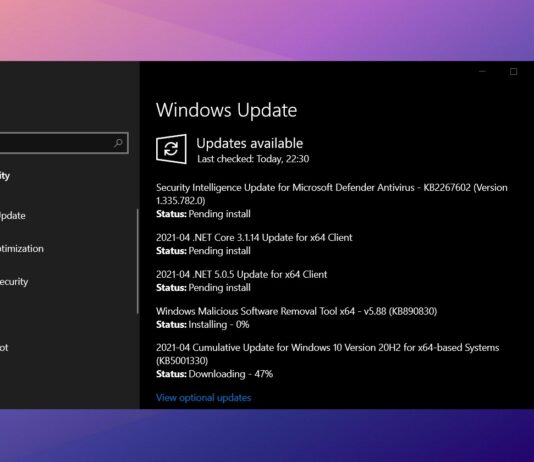The width and height of the screenshot is (534, 462).
Task: Click the 'Updates available' heading
Action: tap(250, 143)
